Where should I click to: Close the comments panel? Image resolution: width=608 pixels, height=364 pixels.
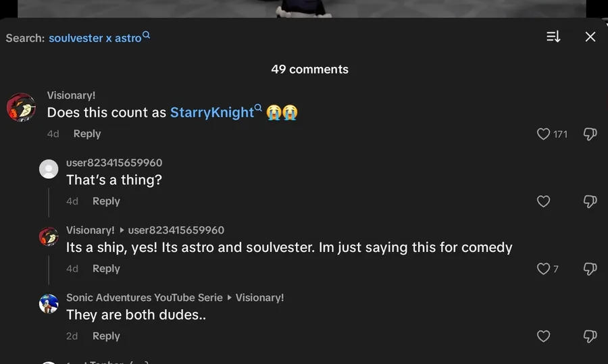tap(590, 37)
